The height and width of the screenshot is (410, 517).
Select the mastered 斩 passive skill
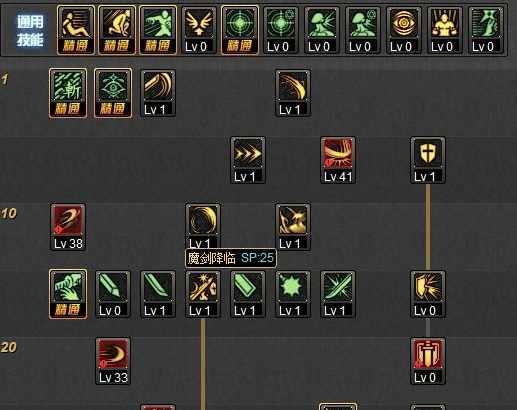coord(68,93)
